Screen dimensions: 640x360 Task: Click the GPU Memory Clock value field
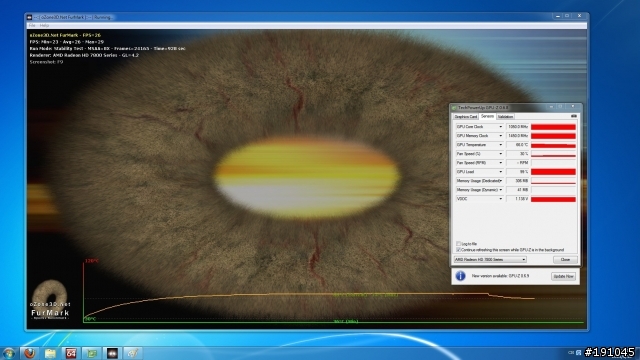tap(518, 136)
